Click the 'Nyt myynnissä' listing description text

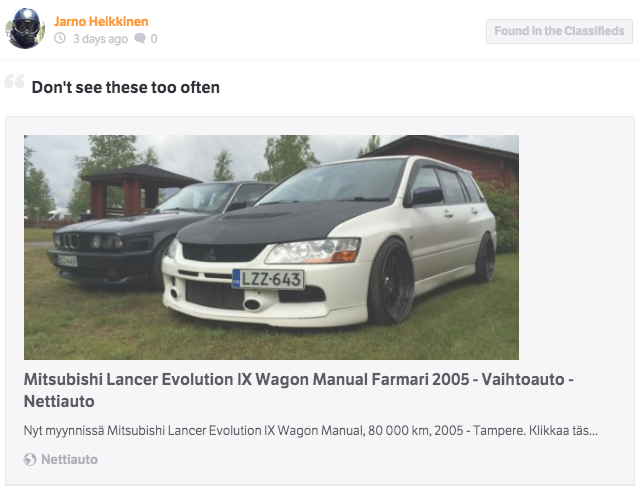pos(311,431)
